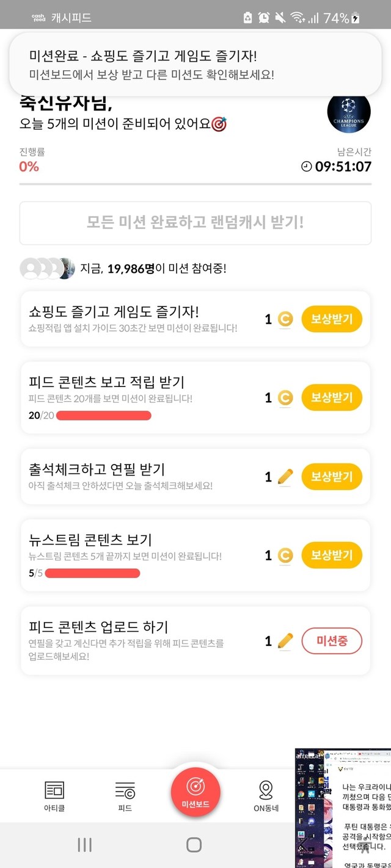Image resolution: width=391 pixels, height=868 pixels.
Task: Tap the floating desktop screenshot thumbnail
Action: point(343,807)
